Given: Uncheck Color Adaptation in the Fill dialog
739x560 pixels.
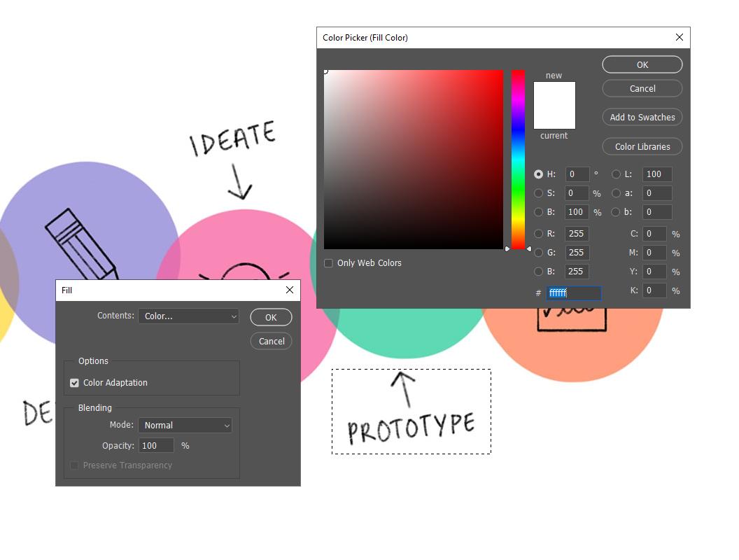Looking at the screenshot, I should point(75,382).
